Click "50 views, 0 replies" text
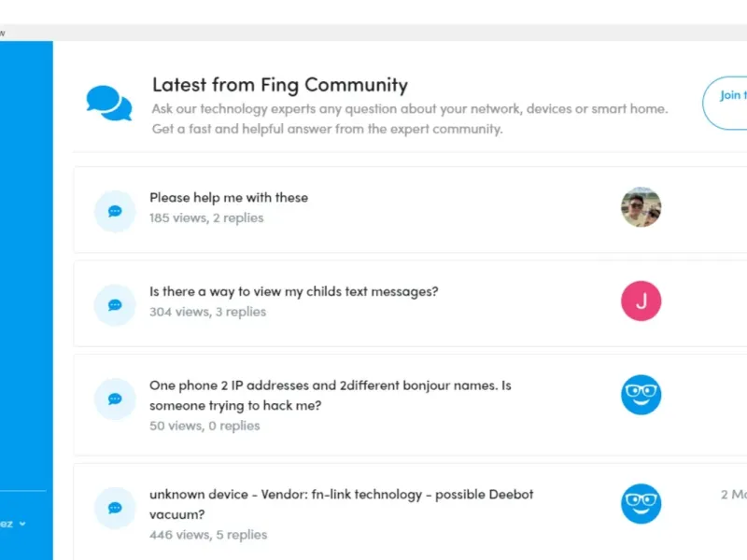747x560 pixels. tap(204, 426)
